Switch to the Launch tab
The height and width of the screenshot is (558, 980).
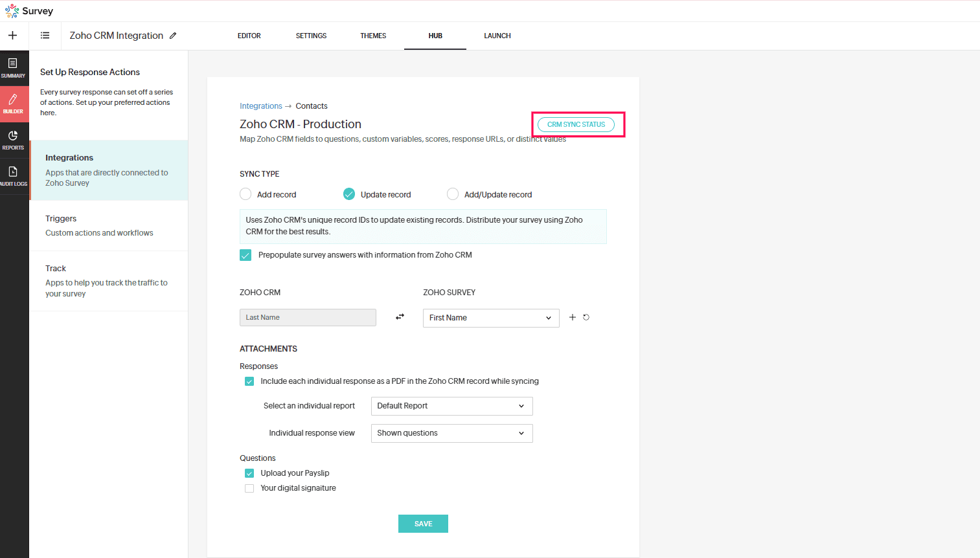pyautogui.click(x=497, y=36)
